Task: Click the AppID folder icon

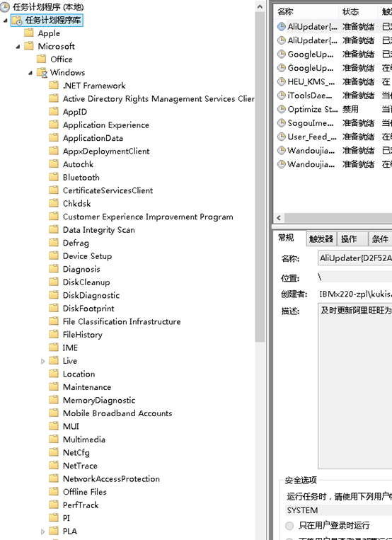Action: (x=54, y=112)
